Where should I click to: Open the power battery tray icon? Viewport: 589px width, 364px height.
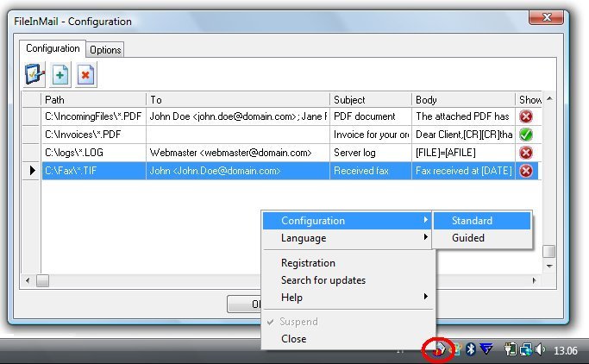pyautogui.click(x=511, y=349)
